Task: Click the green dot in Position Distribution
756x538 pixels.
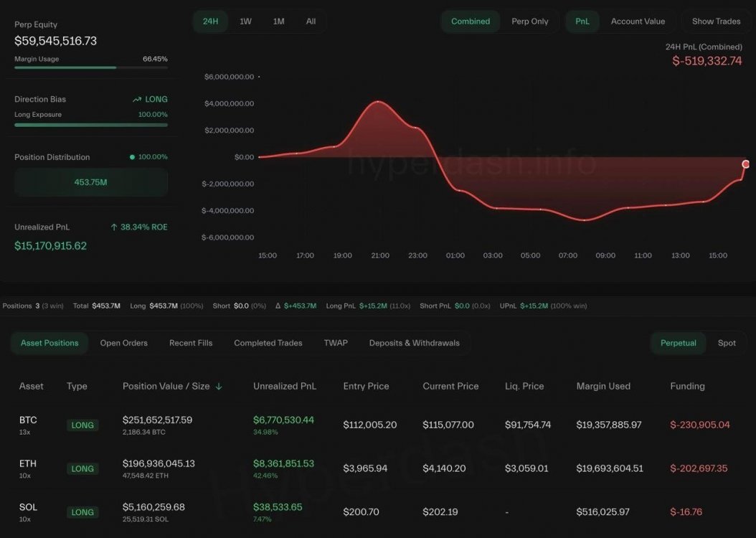Action: coord(132,157)
